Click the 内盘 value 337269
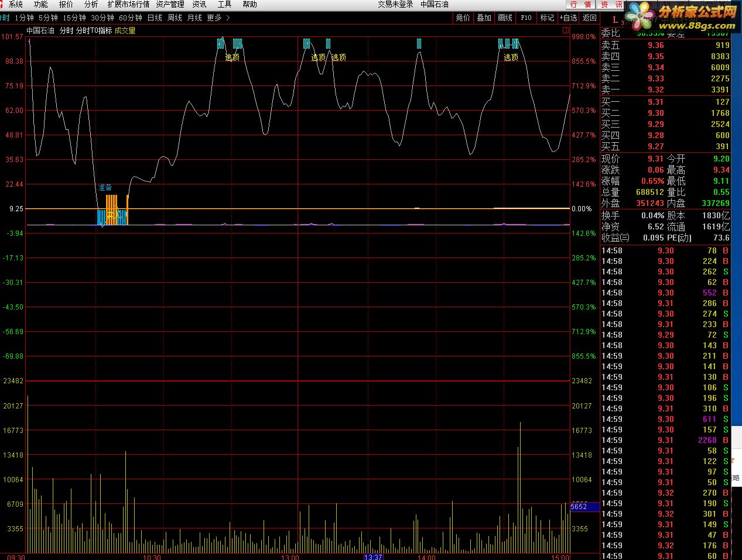The height and width of the screenshot is (560, 742). 716,203
